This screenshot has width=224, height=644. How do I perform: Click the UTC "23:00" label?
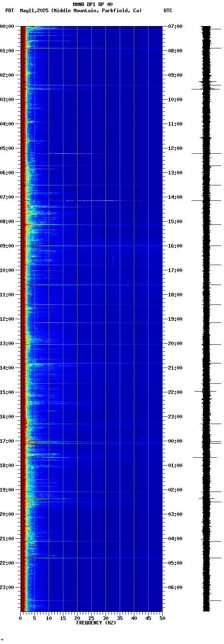pos(175,417)
